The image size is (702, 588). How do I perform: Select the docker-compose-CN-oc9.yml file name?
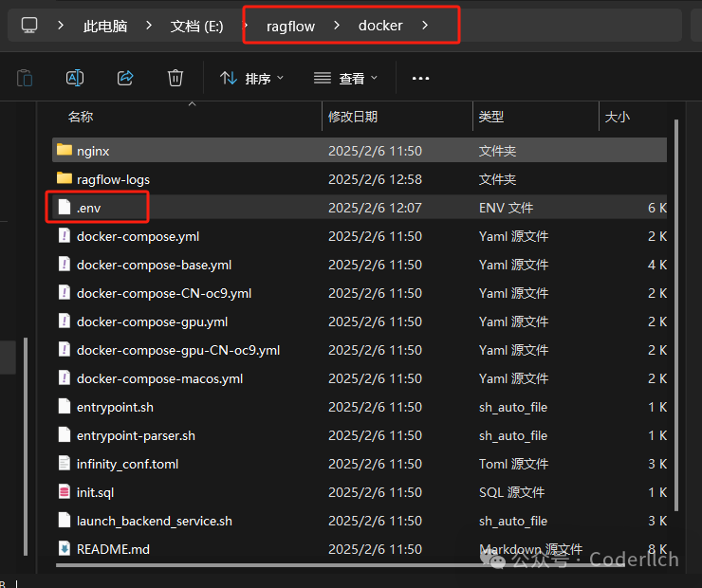tap(164, 294)
